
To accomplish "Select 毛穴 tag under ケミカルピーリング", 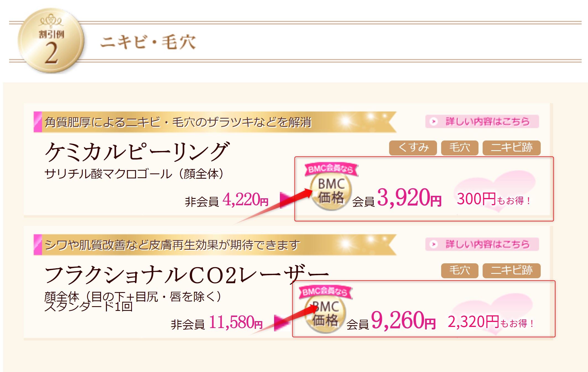I will click(x=460, y=148).
